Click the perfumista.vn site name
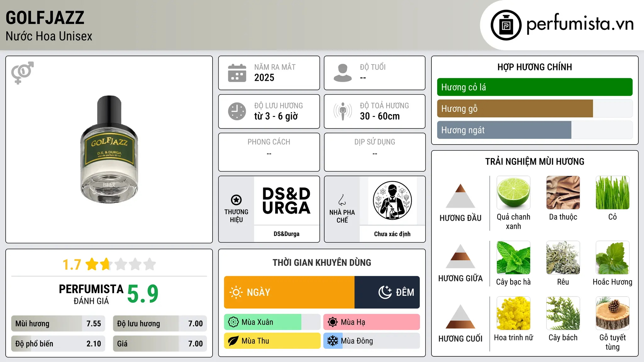This screenshot has width=644, height=362. coord(580,24)
